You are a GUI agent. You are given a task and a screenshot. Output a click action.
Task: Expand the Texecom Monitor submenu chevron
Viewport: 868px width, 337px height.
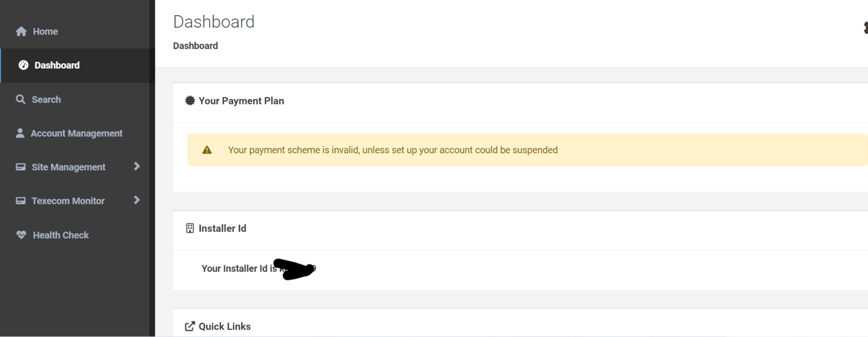click(137, 200)
